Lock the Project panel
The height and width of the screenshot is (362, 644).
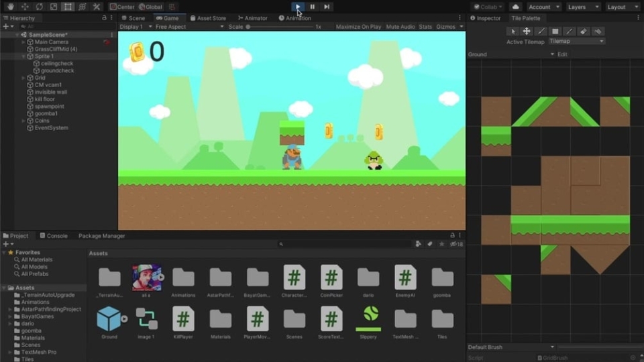452,235
